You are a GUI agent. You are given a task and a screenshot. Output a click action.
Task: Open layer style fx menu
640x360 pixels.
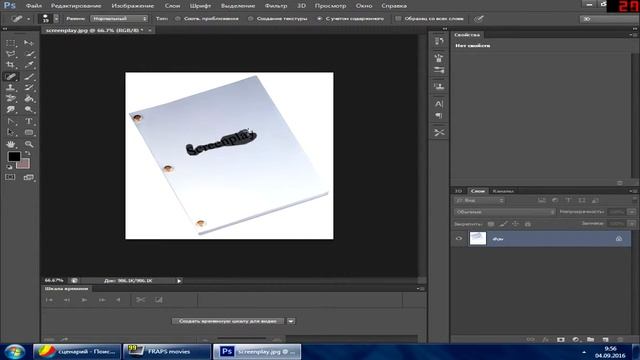click(545, 339)
